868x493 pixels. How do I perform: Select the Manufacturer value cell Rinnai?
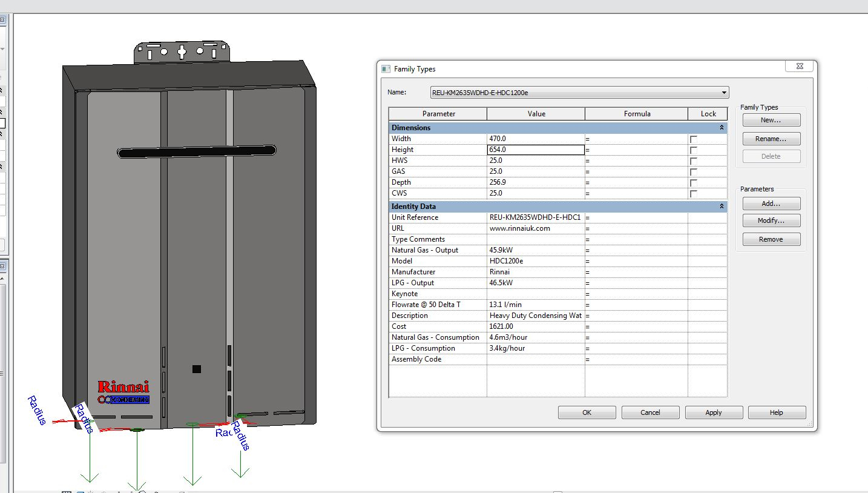tap(536, 272)
